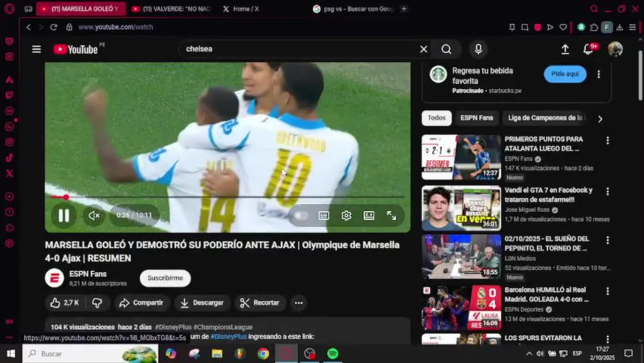Run the search with the magnifier button
644x363 pixels.
446,49
